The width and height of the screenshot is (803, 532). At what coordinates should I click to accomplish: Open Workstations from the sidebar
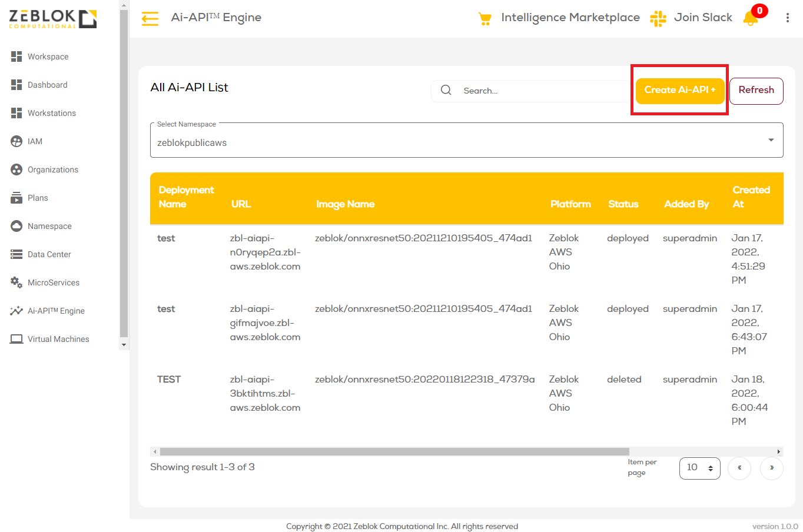pos(52,113)
